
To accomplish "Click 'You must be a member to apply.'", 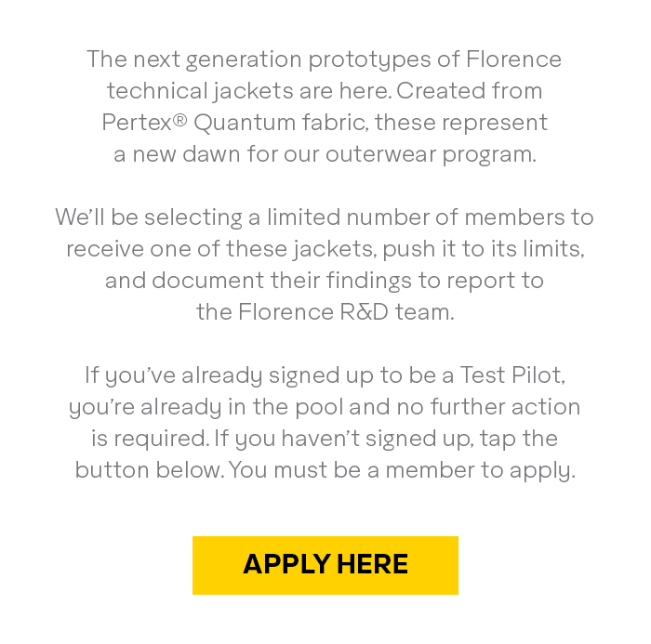I will pos(403,470).
